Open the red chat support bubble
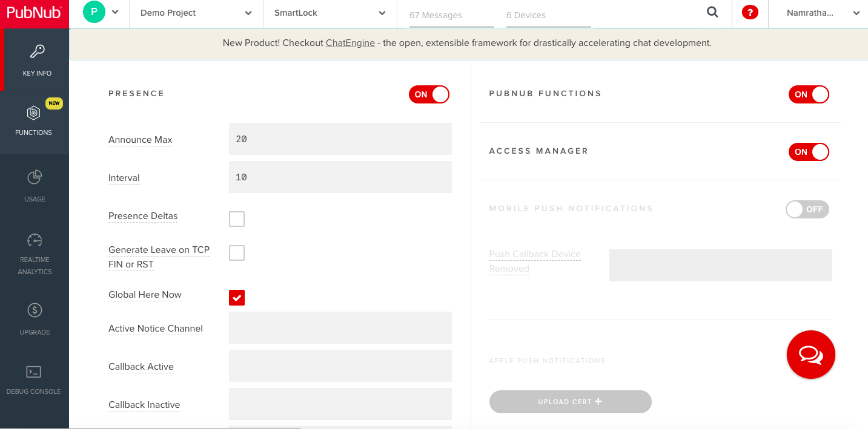The height and width of the screenshot is (429, 868). (810, 355)
